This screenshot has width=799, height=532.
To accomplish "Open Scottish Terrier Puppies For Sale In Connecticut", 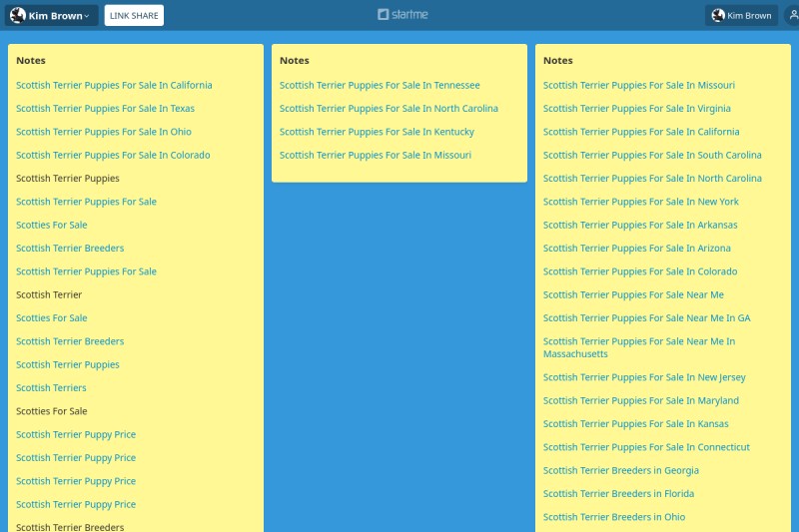I will tap(646, 447).
